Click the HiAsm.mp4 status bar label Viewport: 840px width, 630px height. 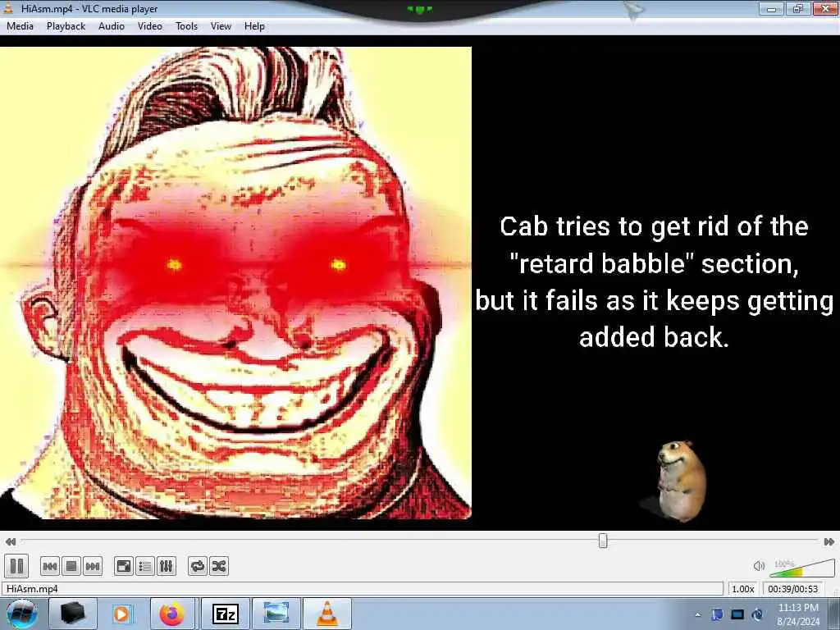[32, 589]
